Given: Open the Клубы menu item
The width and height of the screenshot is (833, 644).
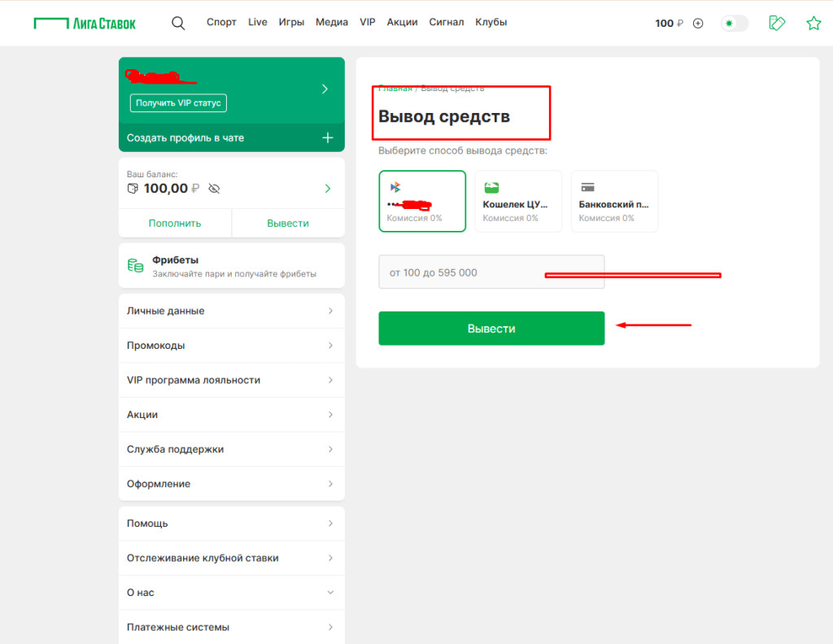Looking at the screenshot, I should pyautogui.click(x=491, y=22).
